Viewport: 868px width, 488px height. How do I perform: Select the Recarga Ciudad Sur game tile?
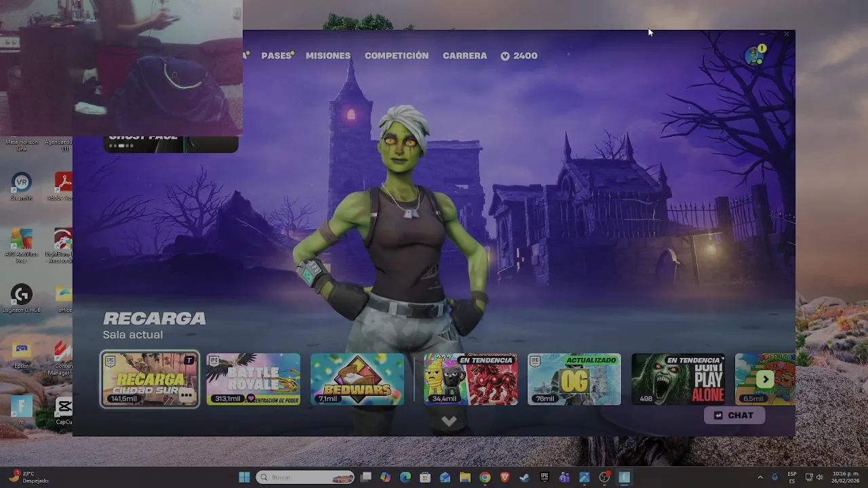click(149, 379)
